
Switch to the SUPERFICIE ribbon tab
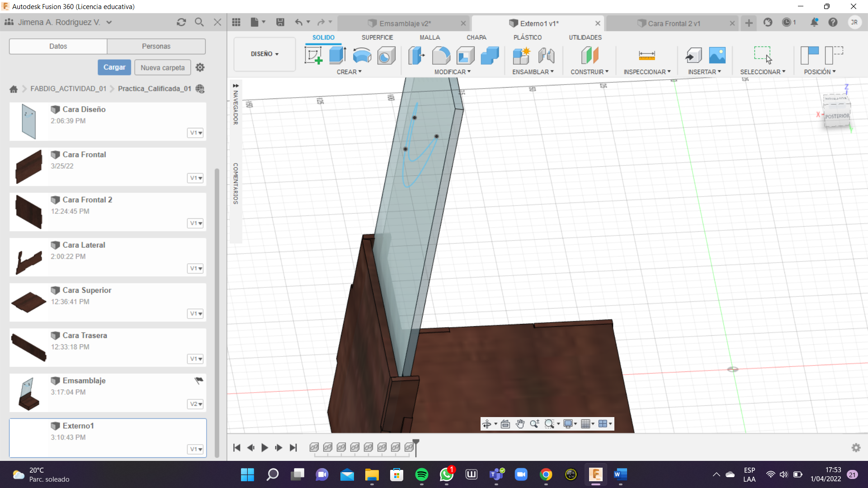[x=377, y=38]
